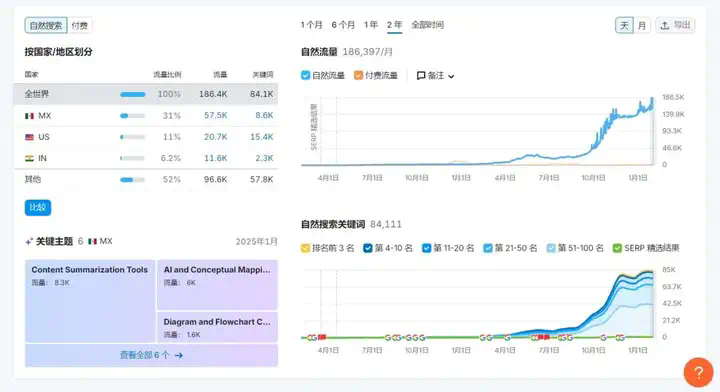Switch chart granularity to 天
The image size is (720, 392).
pyautogui.click(x=624, y=25)
